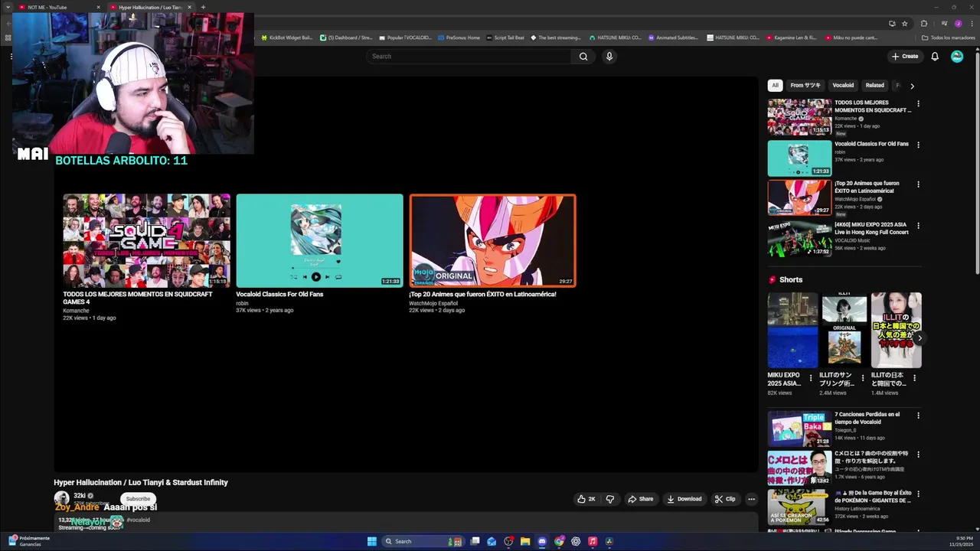Open Chrome from taskbar
The height and width of the screenshot is (551, 980).
559,541
